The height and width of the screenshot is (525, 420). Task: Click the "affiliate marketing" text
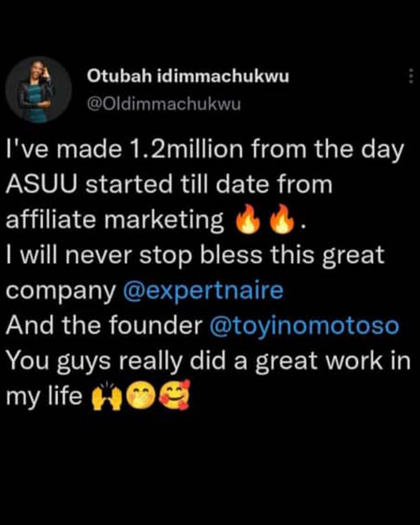[x=115, y=220]
